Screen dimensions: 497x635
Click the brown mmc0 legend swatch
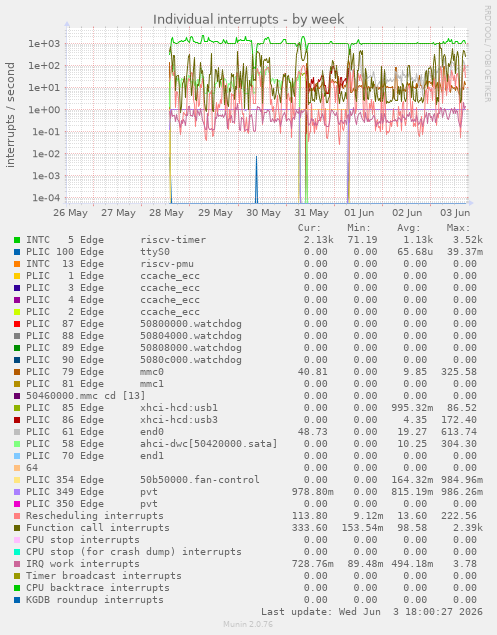click(x=17, y=372)
